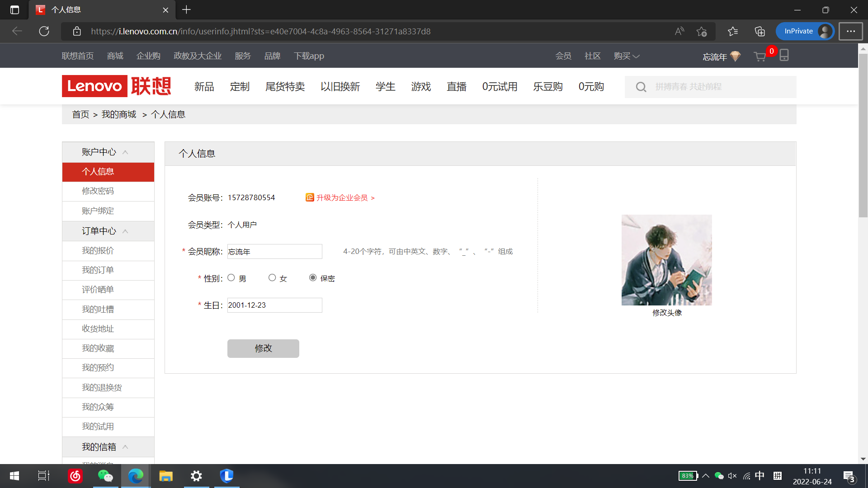Open the 0元试用 navigation tab
The height and width of the screenshot is (488, 868).
[500, 87]
